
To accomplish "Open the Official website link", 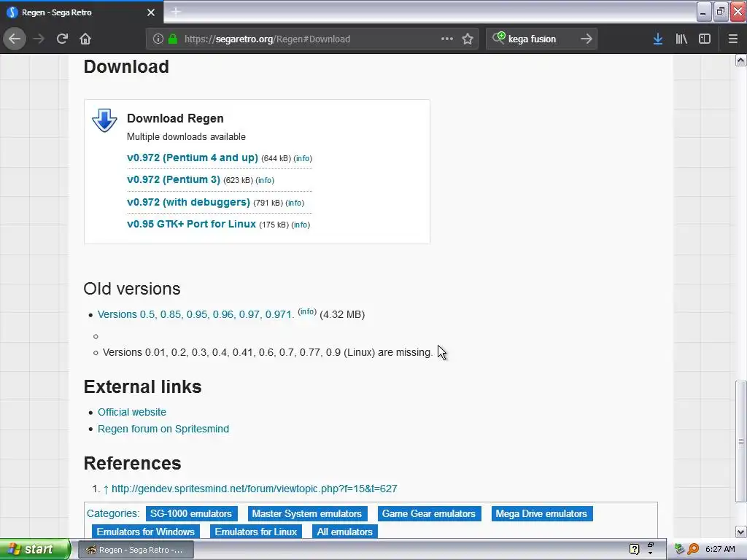I will coord(132,412).
